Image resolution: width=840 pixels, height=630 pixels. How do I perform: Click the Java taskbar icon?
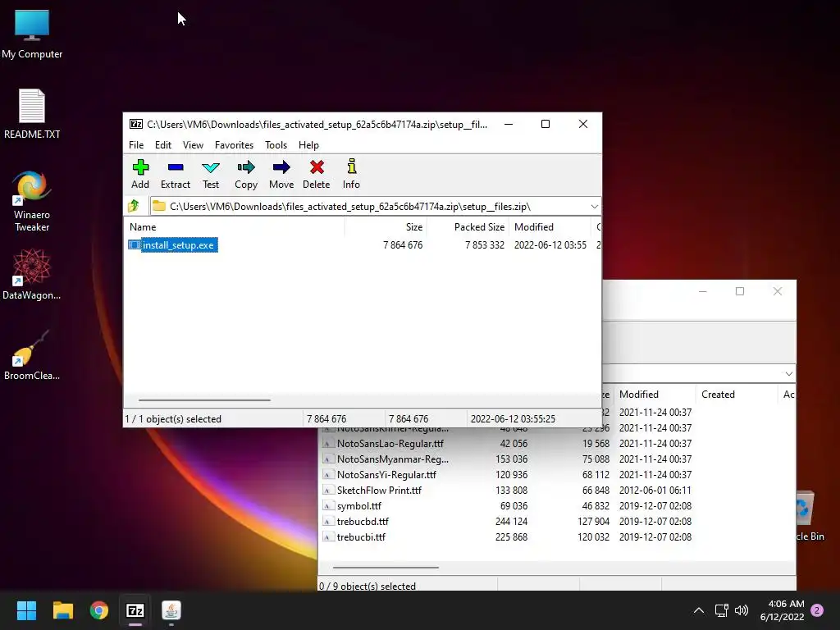[171, 610]
